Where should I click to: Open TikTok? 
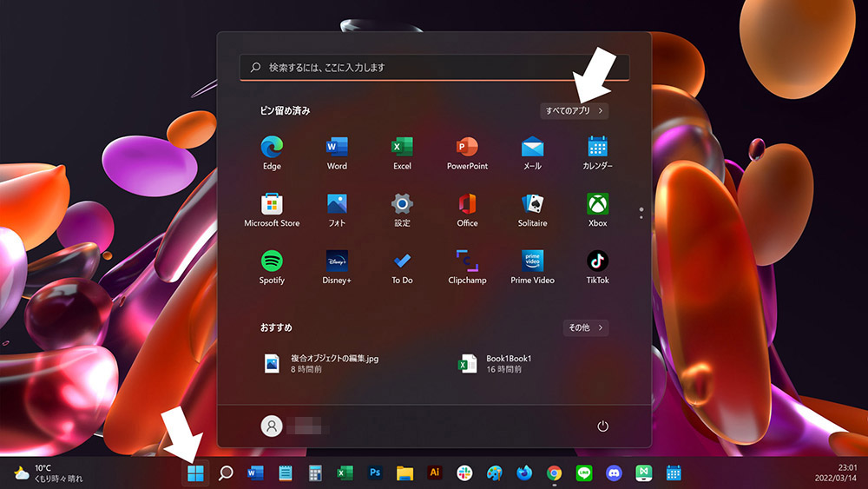click(x=597, y=267)
